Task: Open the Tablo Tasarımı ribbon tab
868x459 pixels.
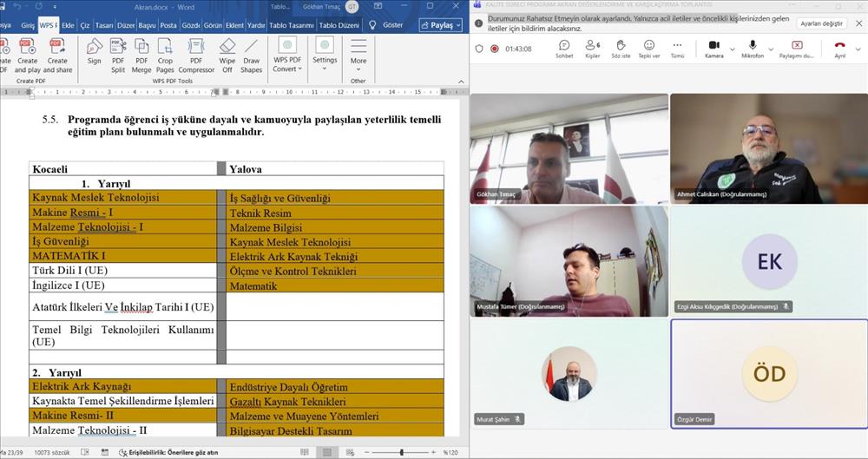Action: 291,25
